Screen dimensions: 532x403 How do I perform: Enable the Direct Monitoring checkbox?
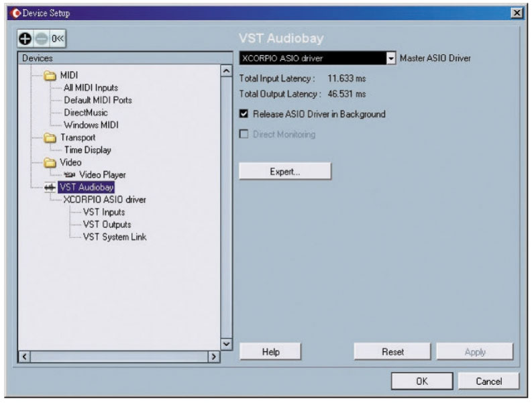tap(244, 134)
